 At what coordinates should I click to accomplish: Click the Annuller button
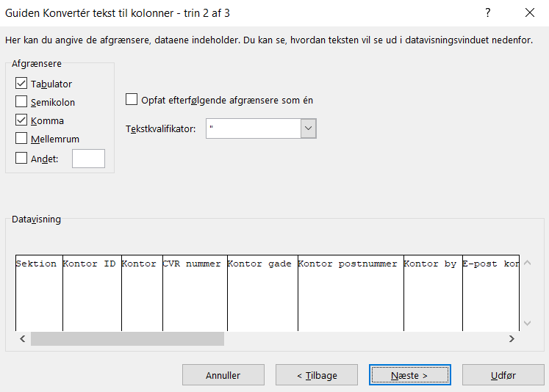(223, 375)
